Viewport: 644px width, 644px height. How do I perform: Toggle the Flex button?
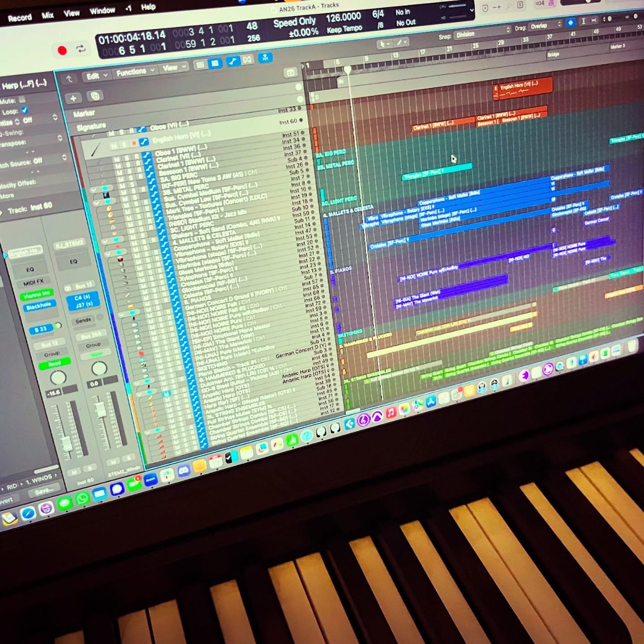(x=247, y=60)
